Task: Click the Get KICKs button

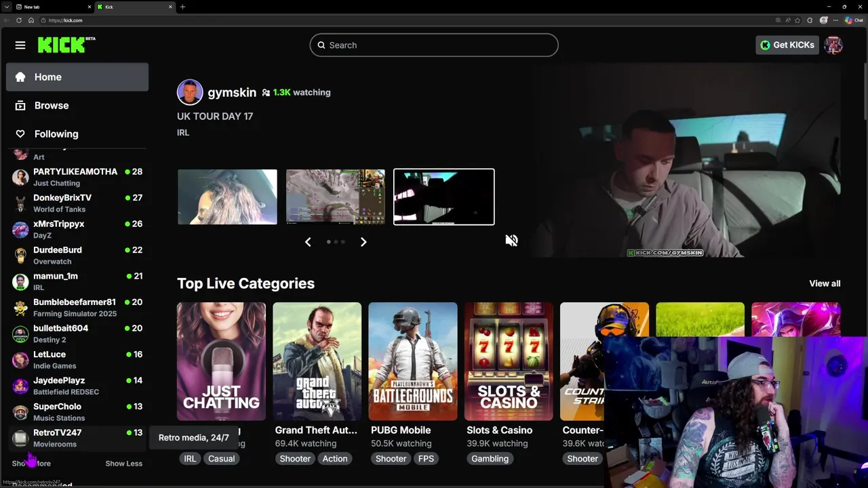Action: 787,45
